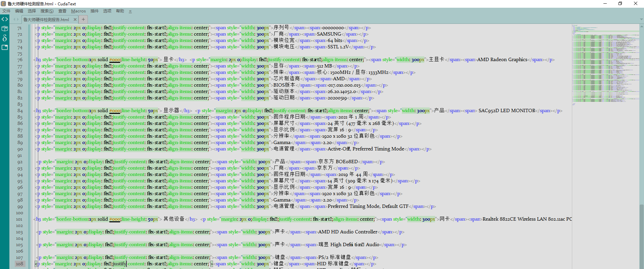
Task: Click the text '26.20.14052.0'
Action: point(342,92)
